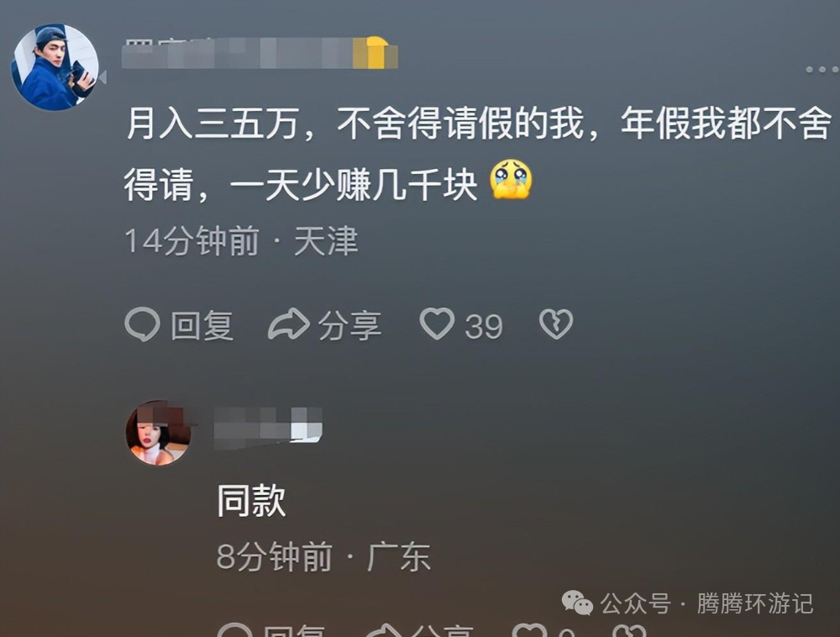Click the WeChat logo in the watermark
This screenshot has width=840, height=637.
pyautogui.click(x=578, y=603)
